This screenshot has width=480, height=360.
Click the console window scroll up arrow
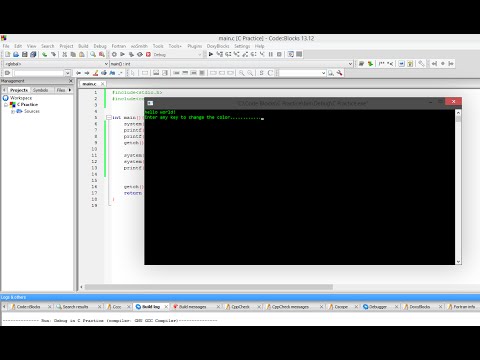tap(458, 113)
